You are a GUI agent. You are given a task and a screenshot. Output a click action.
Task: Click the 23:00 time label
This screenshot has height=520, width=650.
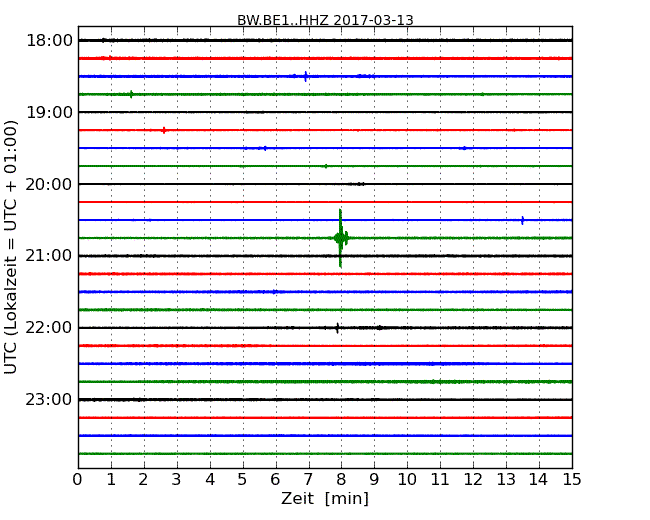pyautogui.click(x=49, y=399)
